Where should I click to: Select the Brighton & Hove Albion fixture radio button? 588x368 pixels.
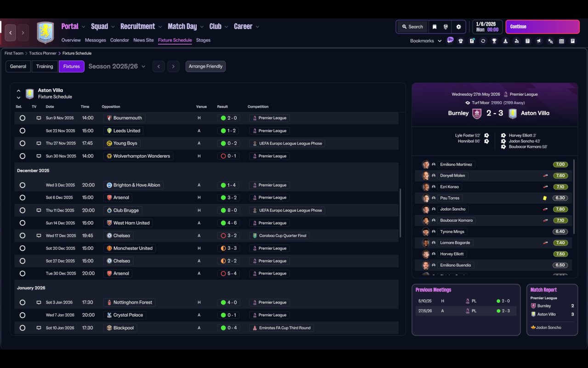[22, 185]
